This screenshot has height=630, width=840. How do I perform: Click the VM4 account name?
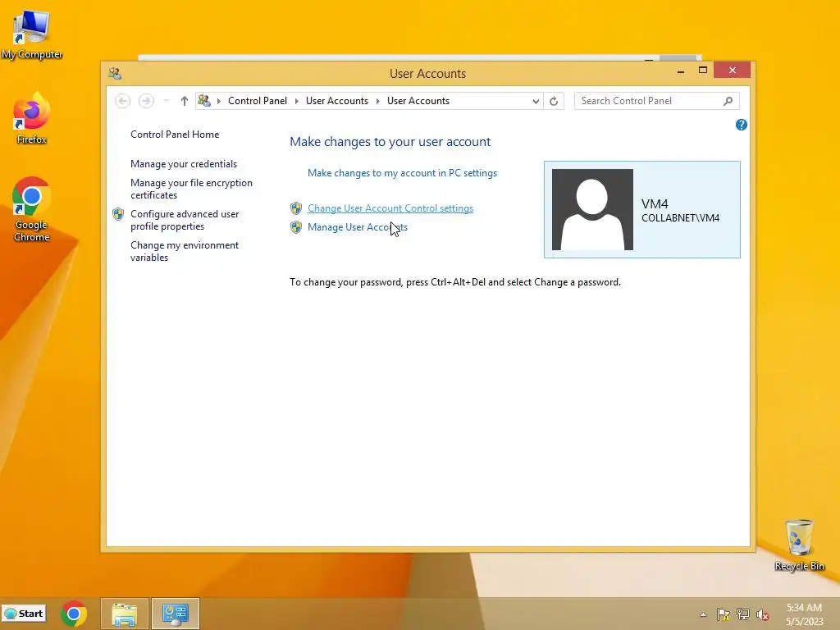pos(655,204)
